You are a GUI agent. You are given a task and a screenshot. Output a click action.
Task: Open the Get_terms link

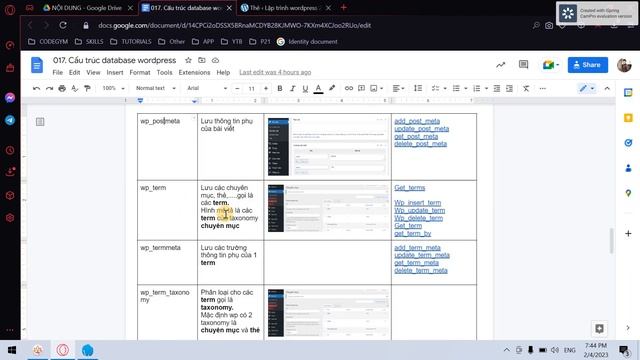tap(409, 188)
